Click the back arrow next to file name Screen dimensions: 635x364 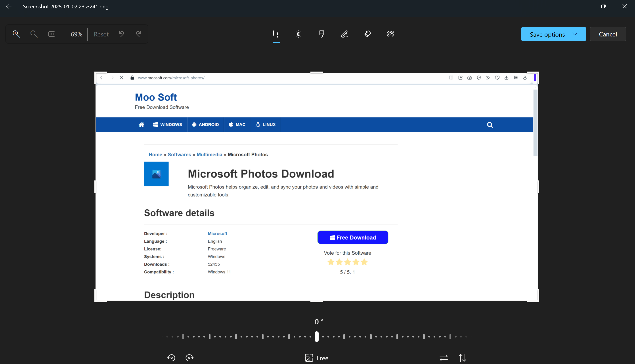[x=9, y=6]
